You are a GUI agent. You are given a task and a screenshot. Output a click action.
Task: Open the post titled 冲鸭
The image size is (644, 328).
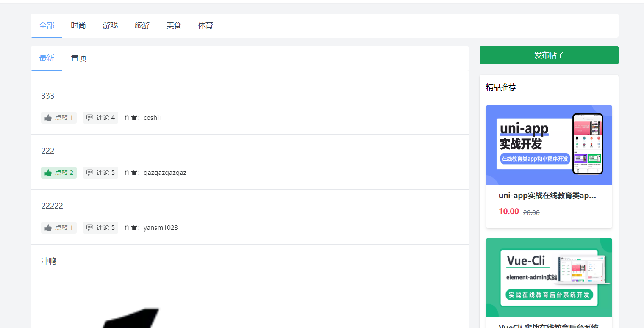(49, 261)
